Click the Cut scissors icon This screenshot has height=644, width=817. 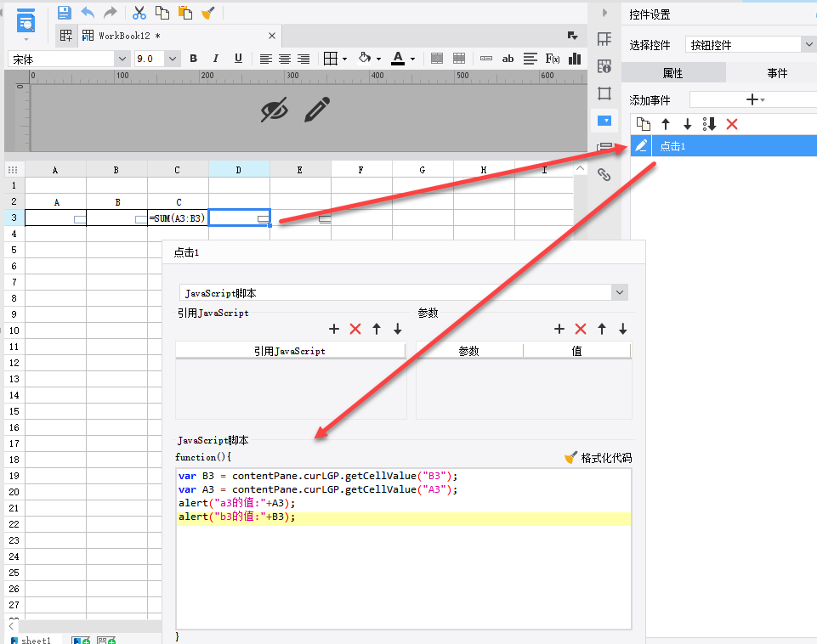pos(139,13)
